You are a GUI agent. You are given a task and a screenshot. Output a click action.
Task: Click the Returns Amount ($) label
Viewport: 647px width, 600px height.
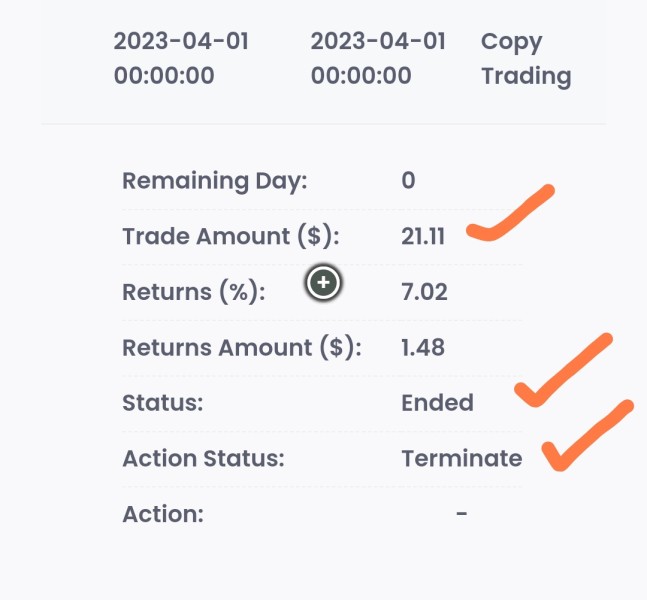coord(242,347)
